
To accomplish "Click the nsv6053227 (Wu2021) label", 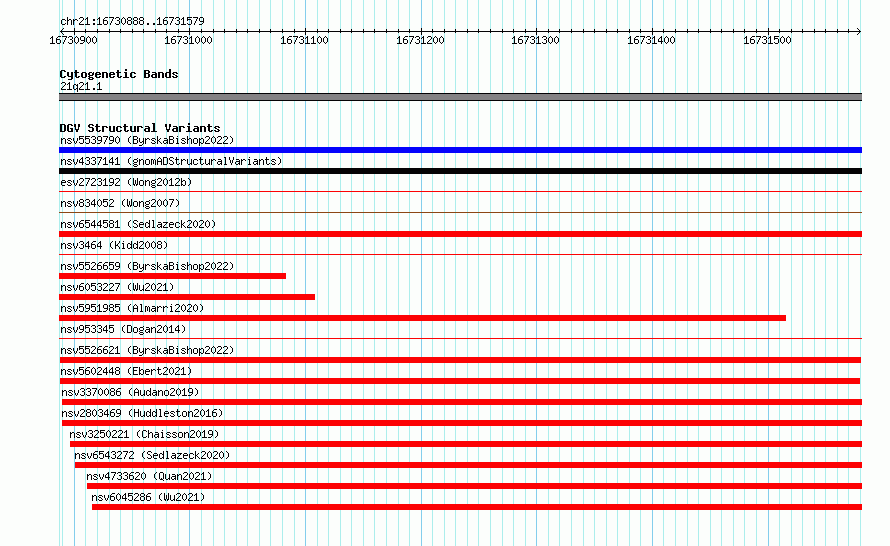I will click(x=117, y=287).
